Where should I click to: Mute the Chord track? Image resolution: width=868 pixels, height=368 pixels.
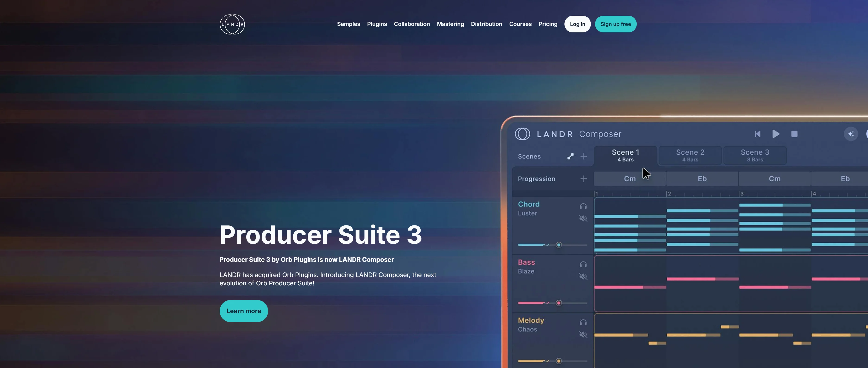583,218
